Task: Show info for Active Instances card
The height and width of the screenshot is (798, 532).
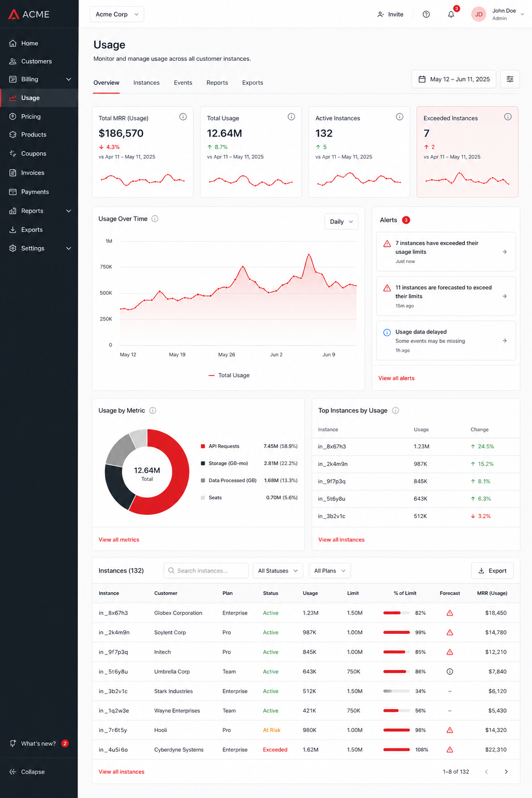Action: click(x=400, y=117)
